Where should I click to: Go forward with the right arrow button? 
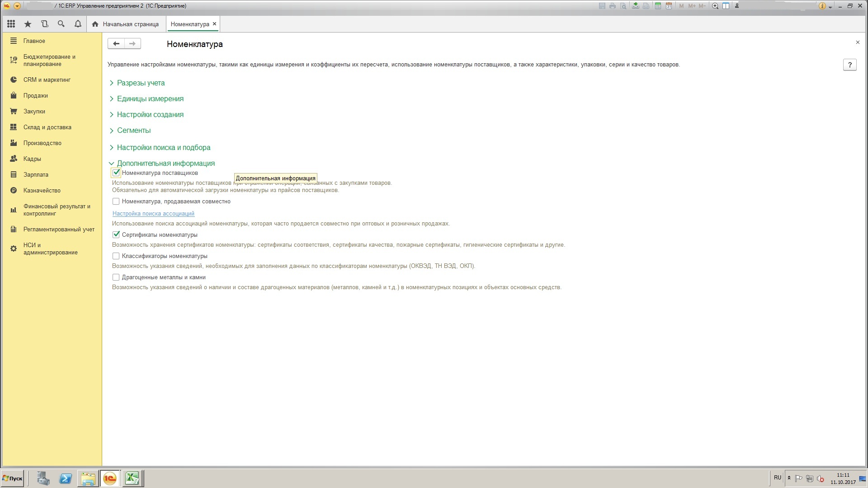pyautogui.click(x=132, y=43)
